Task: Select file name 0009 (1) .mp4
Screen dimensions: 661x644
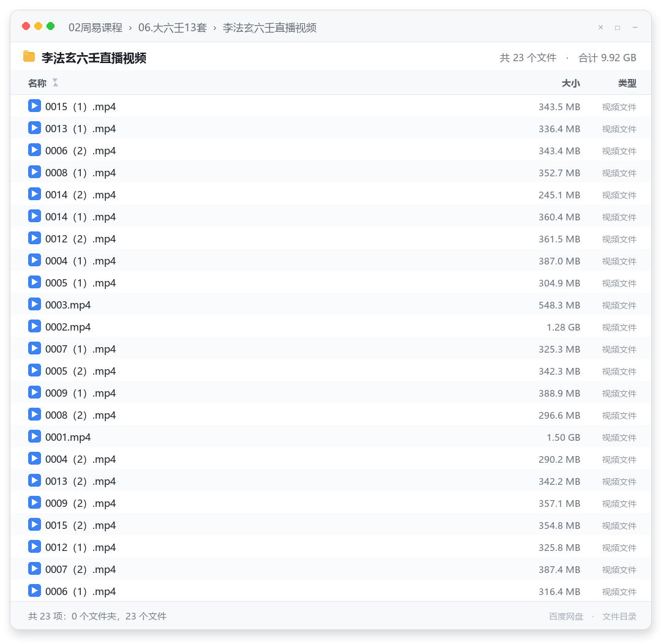Action: 81,393
